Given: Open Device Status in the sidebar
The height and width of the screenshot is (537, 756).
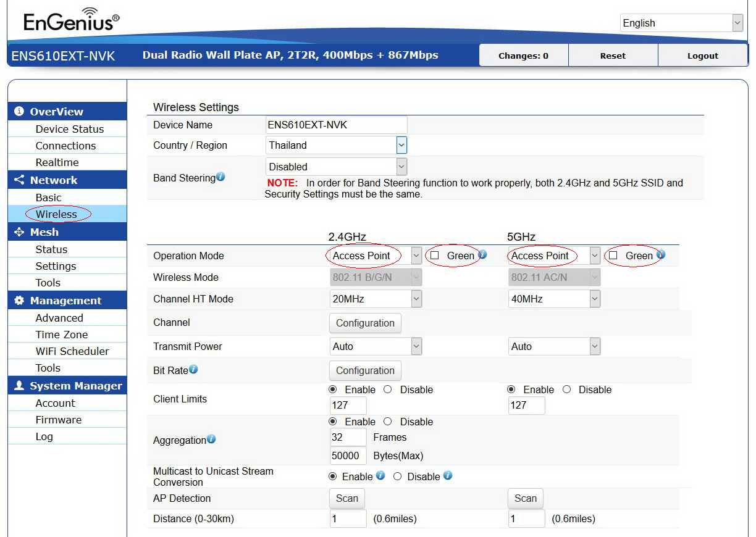Looking at the screenshot, I should point(70,129).
